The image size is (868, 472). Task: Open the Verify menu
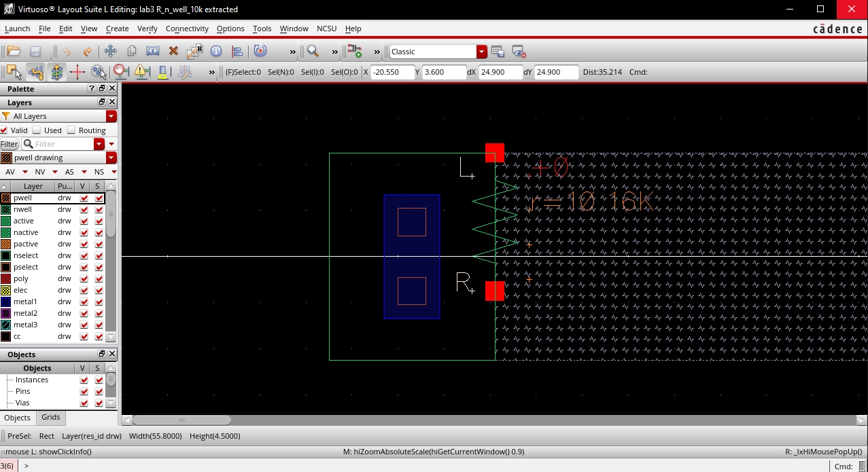(147, 29)
